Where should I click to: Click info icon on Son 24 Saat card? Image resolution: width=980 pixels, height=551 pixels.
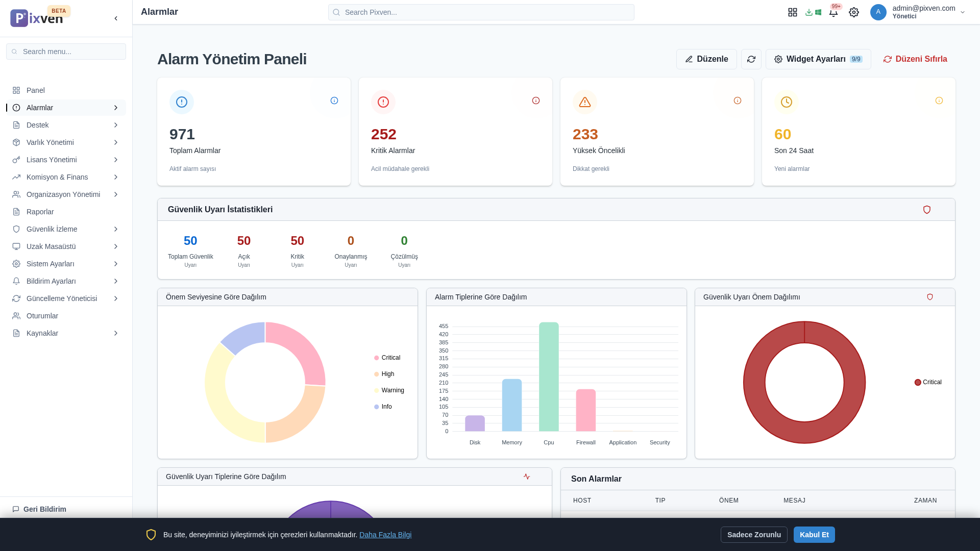point(939,101)
